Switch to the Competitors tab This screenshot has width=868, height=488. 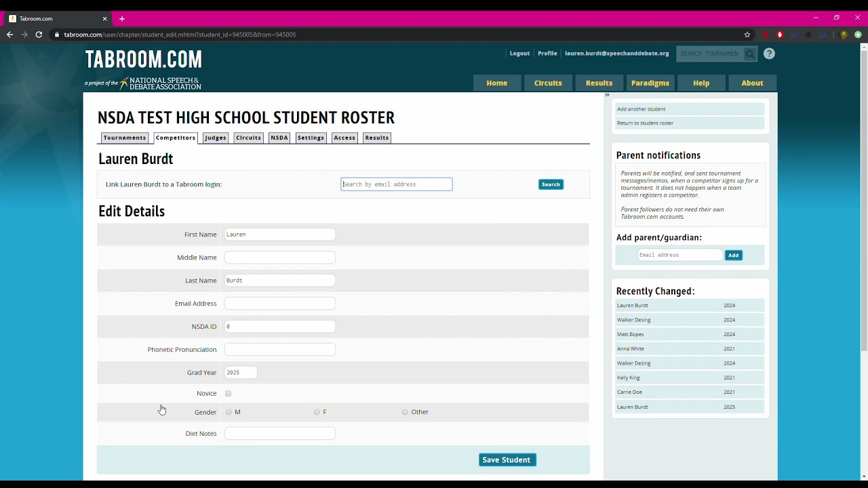click(x=176, y=138)
